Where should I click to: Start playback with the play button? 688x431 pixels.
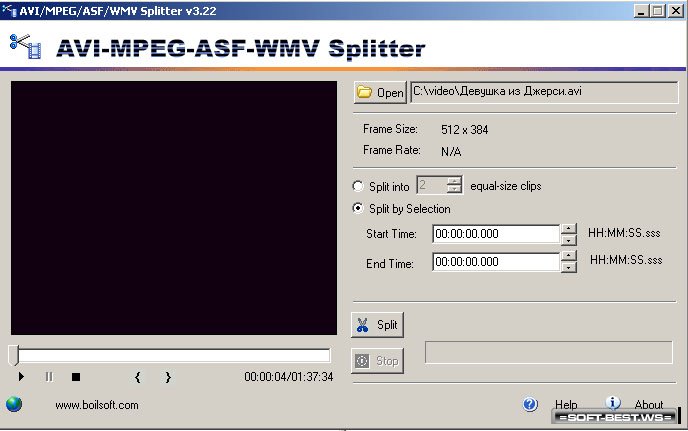coord(21,377)
